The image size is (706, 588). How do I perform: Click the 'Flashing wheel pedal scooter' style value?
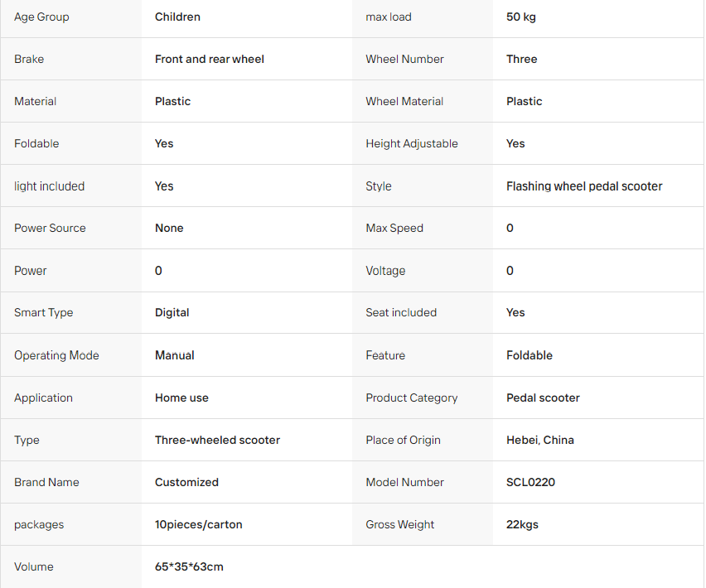coord(584,186)
